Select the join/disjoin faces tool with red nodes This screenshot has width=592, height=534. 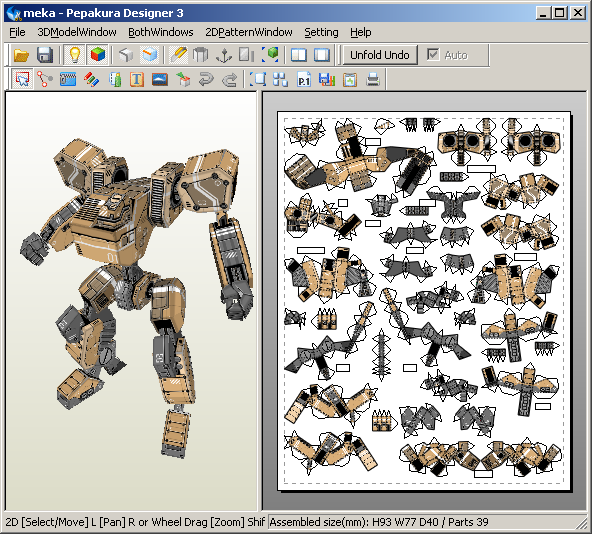(x=45, y=79)
